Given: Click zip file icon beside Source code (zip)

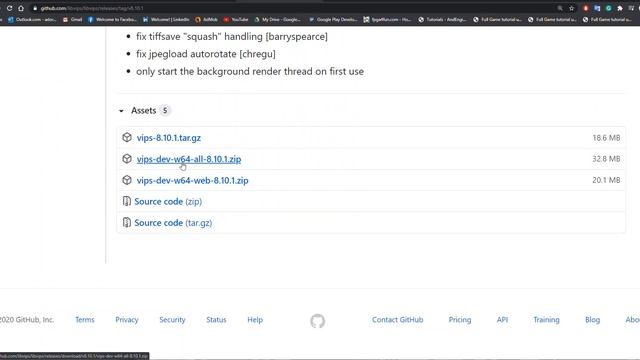Looking at the screenshot, I should click(x=127, y=201).
